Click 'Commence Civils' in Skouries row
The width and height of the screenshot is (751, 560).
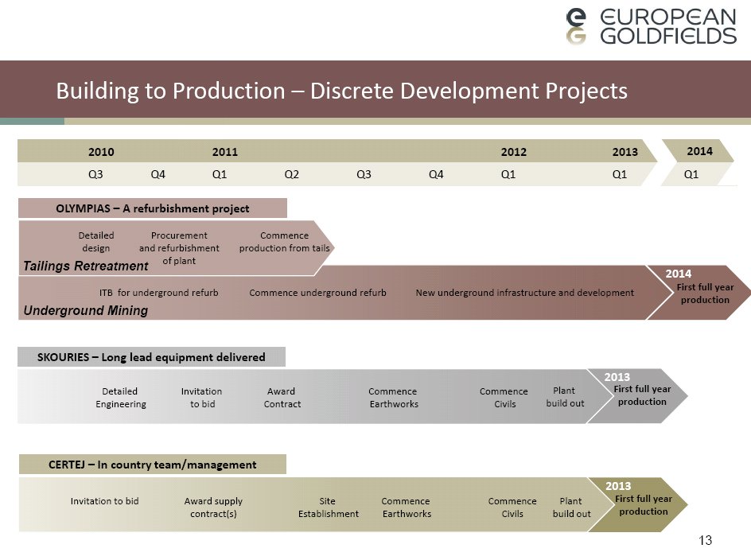pos(504,398)
